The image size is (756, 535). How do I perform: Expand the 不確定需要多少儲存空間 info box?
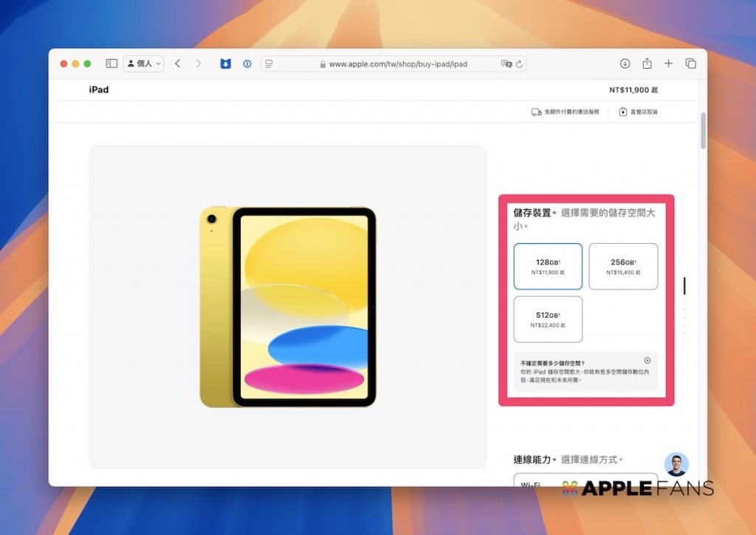coord(647,361)
